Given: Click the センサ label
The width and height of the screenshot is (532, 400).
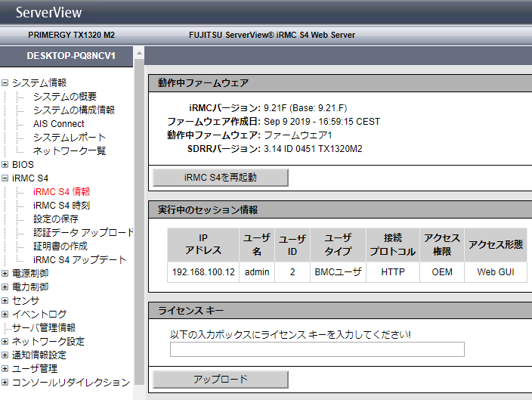Looking at the screenshot, I should click(x=26, y=300).
